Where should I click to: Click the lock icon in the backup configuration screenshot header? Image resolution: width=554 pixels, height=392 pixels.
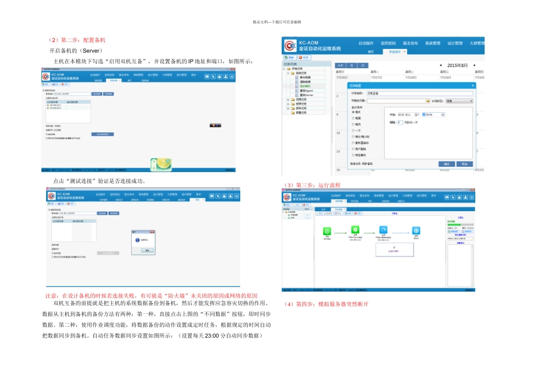point(219,76)
